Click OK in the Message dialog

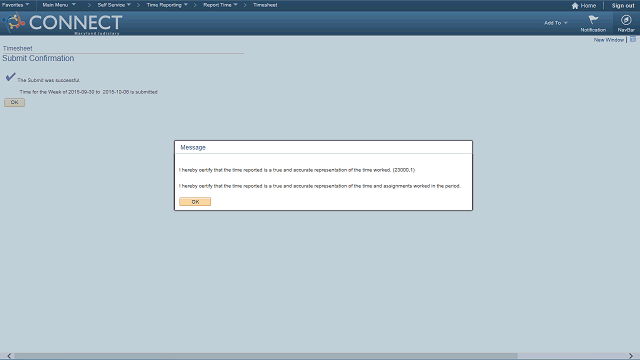point(195,202)
